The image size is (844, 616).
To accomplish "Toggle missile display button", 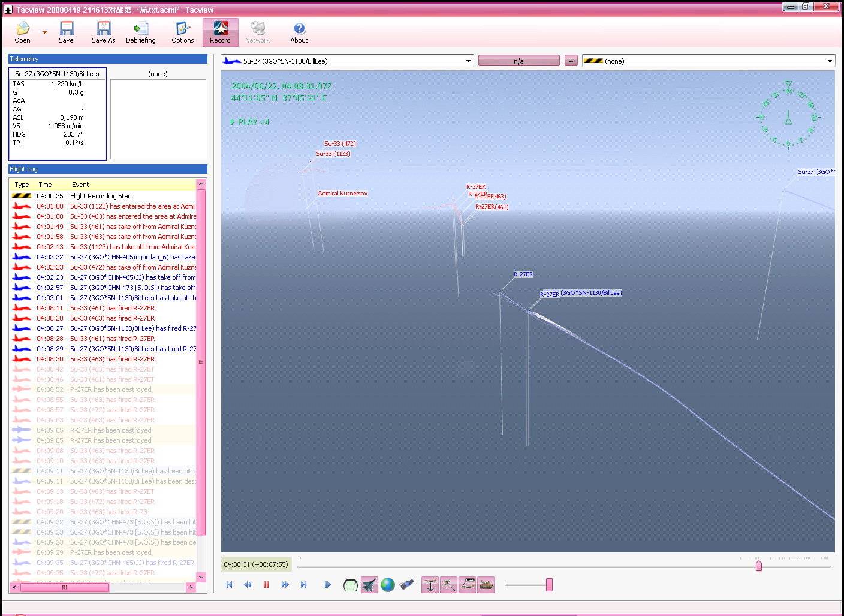I will pyautogui.click(x=448, y=585).
